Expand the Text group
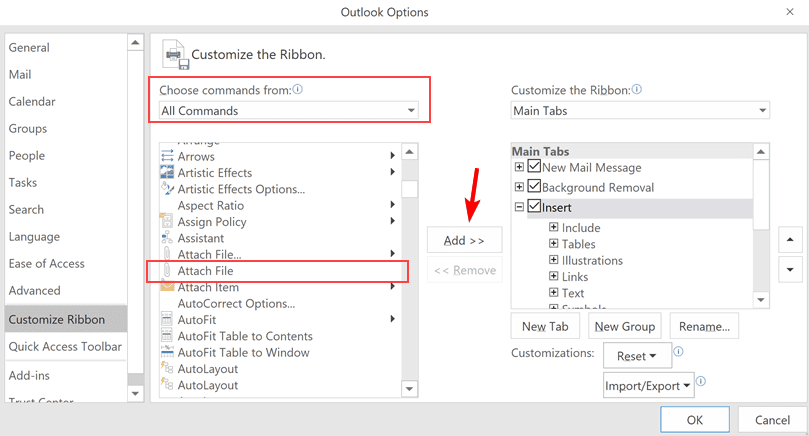This screenshot has height=436, width=809. click(554, 293)
